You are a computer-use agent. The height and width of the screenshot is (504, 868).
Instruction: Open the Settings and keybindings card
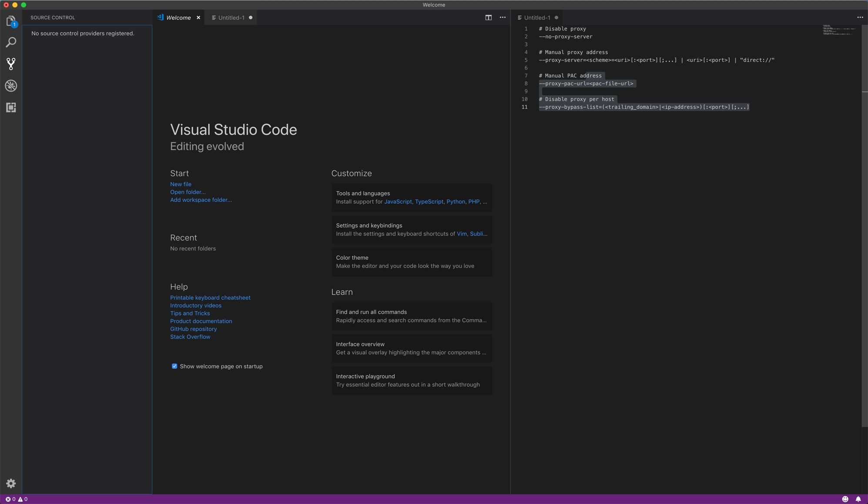[412, 230]
